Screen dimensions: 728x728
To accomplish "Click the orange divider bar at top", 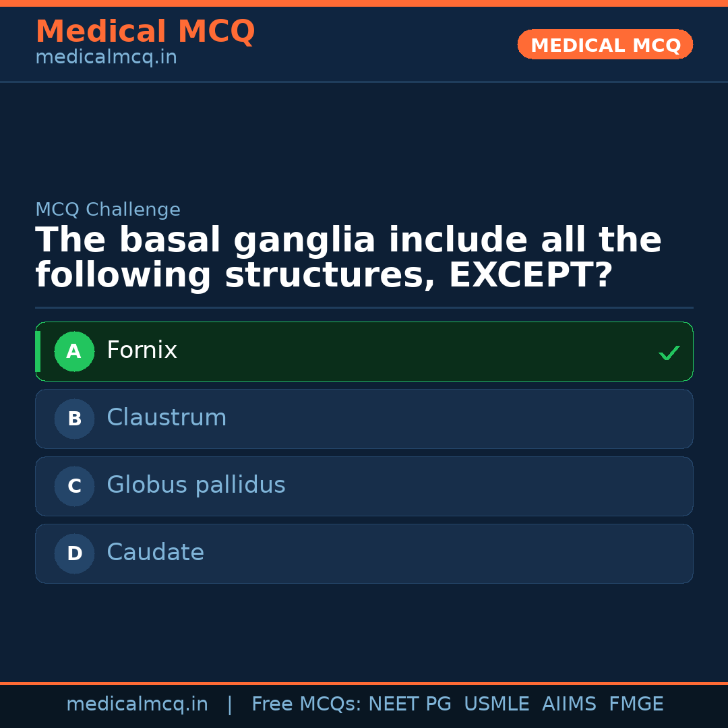I will click(x=364, y=4).
